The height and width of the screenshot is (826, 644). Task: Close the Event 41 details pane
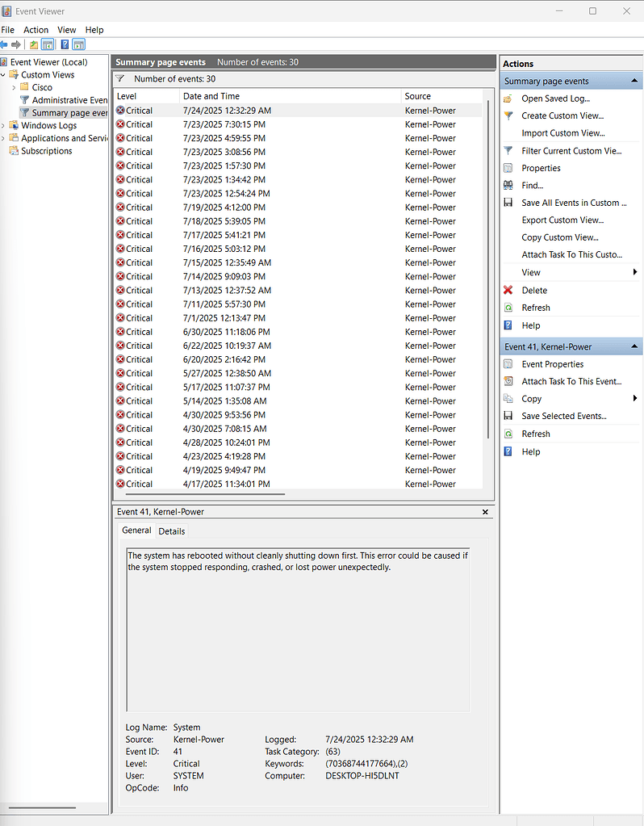coord(485,512)
